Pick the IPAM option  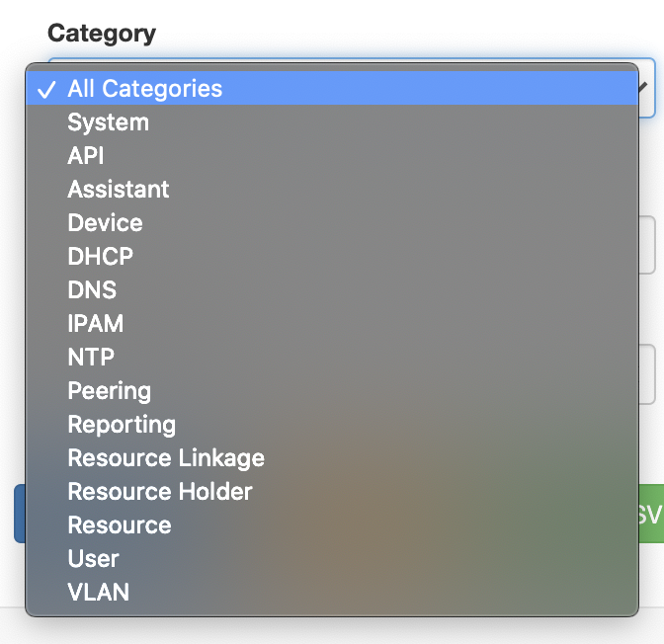[x=96, y=324]
